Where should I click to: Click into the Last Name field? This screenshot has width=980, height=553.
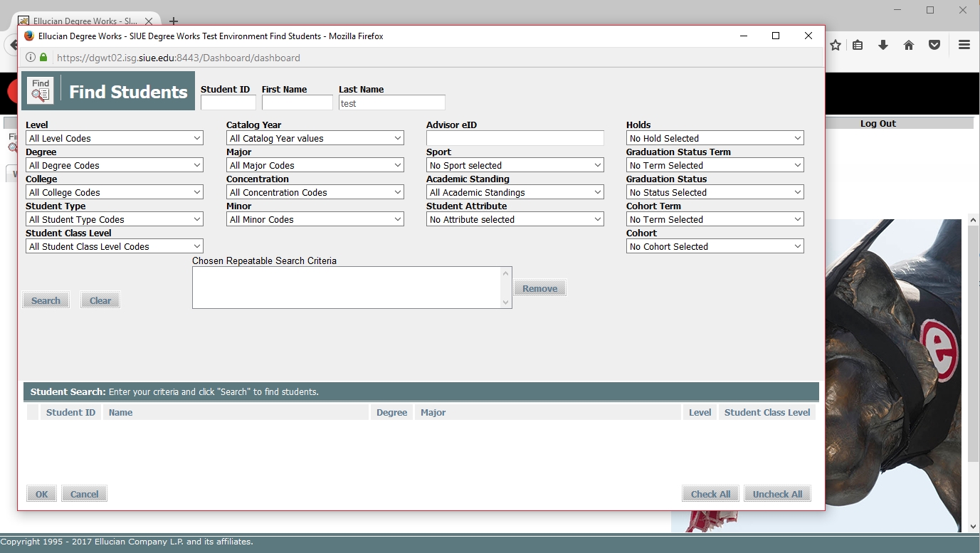(392, 103)
